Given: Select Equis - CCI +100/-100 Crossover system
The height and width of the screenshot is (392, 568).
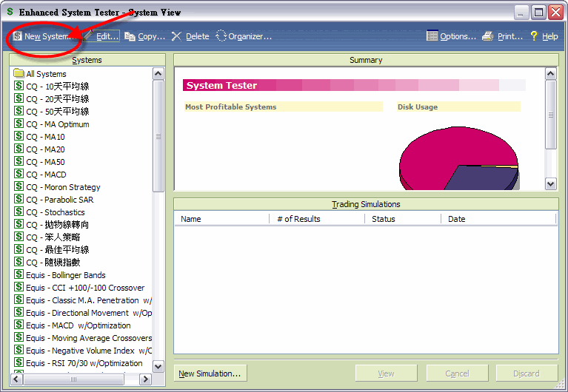Looking at the screenshot, I should click(79, 288).
